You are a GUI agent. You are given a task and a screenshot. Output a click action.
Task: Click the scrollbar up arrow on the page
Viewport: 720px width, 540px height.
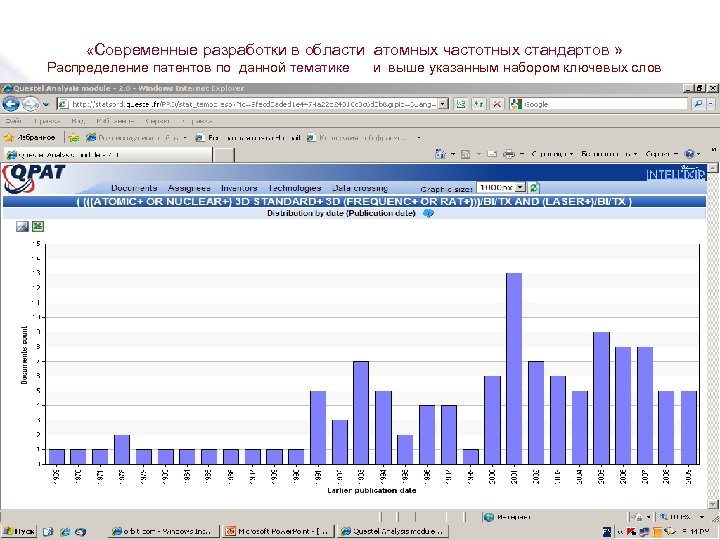[713, 168]
